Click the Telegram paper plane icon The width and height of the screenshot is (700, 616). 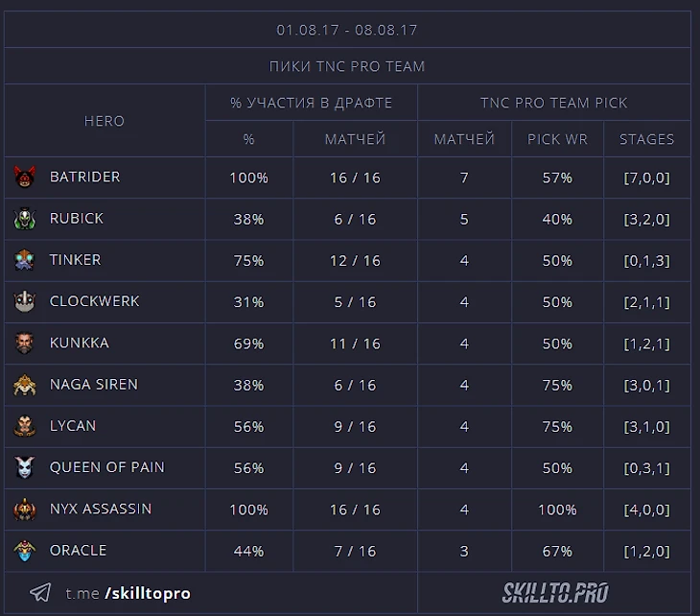coord(40,593)
